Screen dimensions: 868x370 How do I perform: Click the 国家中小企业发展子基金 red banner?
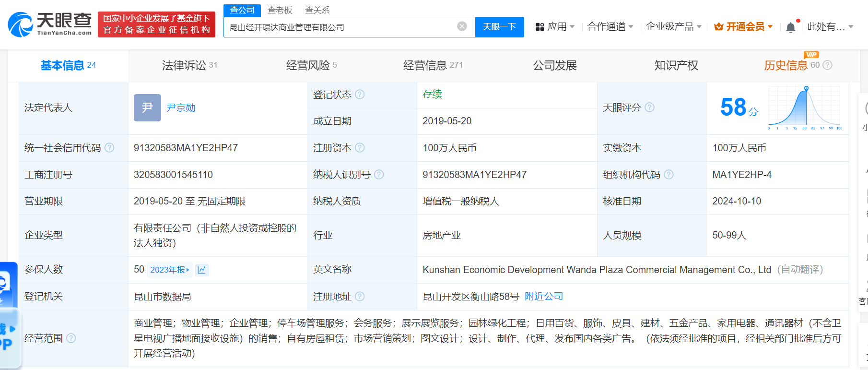click(x=156, y=24)
